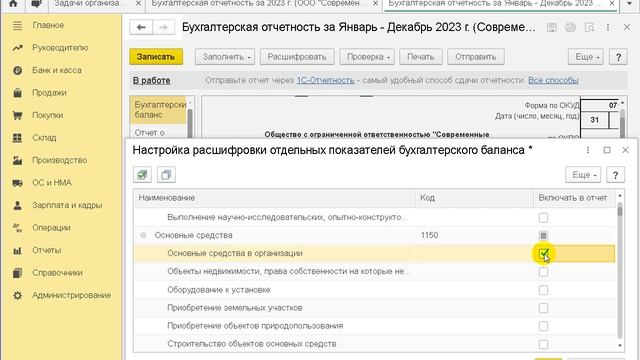Click the Расшифровать button

[x=297, y=57]
